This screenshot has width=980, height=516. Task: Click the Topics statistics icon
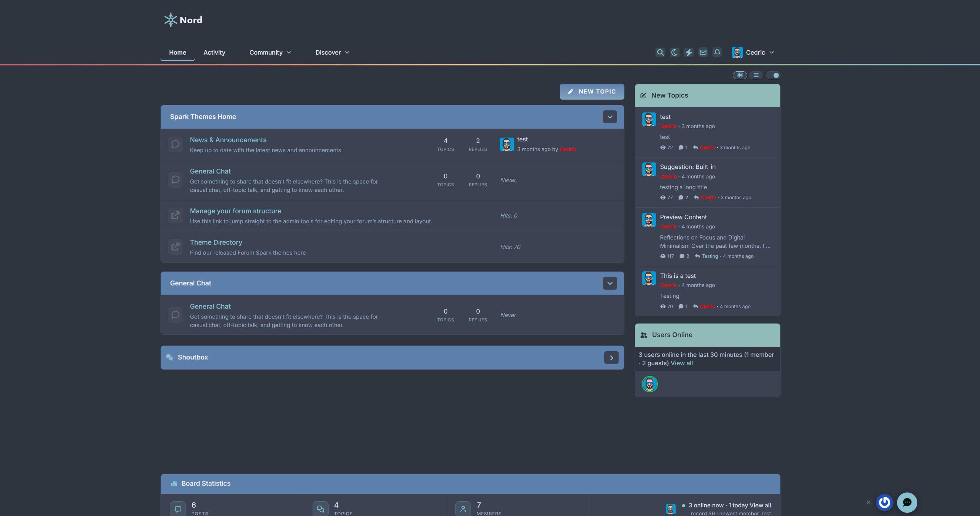(x=320, y=509)
